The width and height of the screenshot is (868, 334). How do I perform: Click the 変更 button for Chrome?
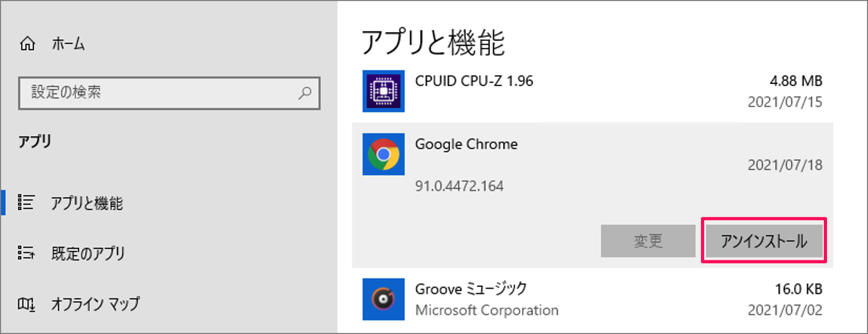(x=648, y=241)
